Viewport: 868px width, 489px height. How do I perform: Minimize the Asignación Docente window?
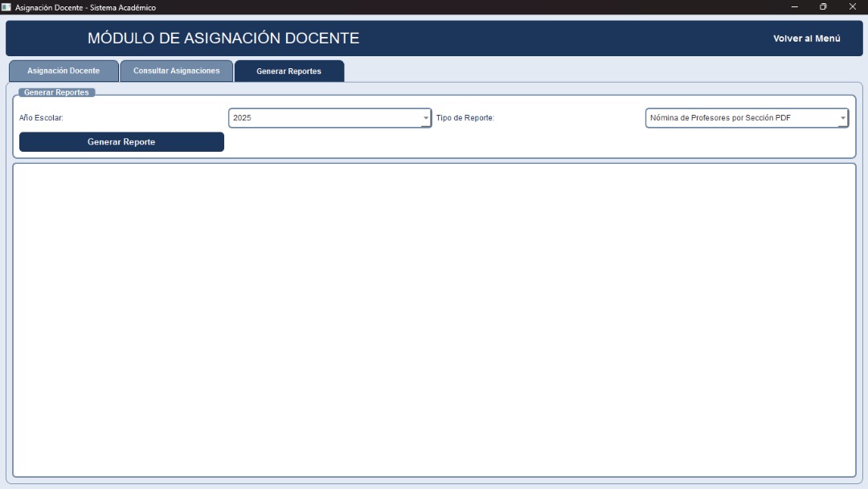(x=794, y=7)
